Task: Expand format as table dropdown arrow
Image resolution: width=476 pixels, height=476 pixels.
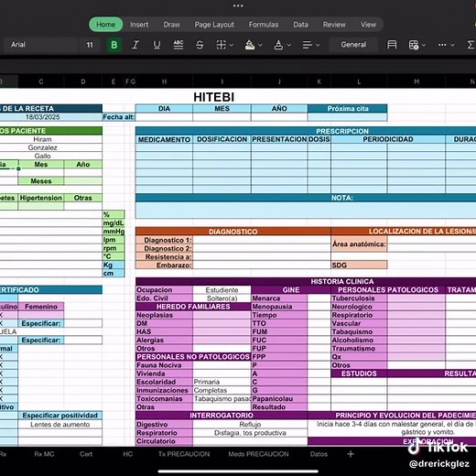Action: pyautogui.click(x=424, y=45)
